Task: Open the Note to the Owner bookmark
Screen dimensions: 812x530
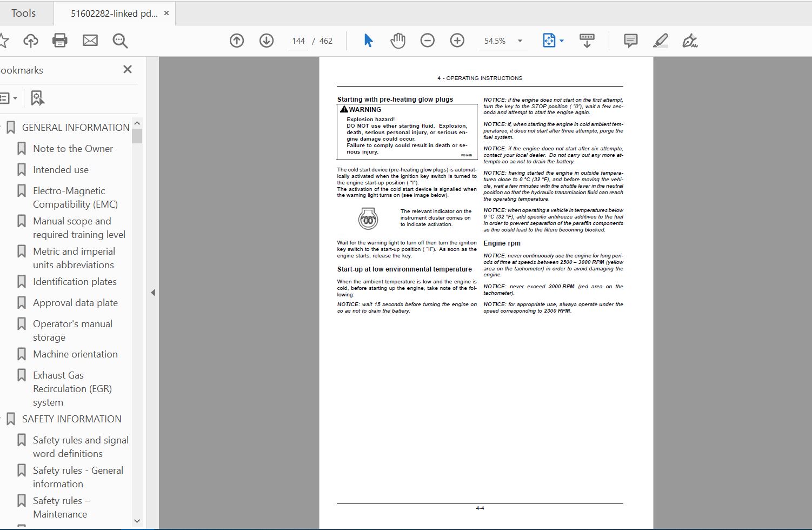Action: coord(73,149)
